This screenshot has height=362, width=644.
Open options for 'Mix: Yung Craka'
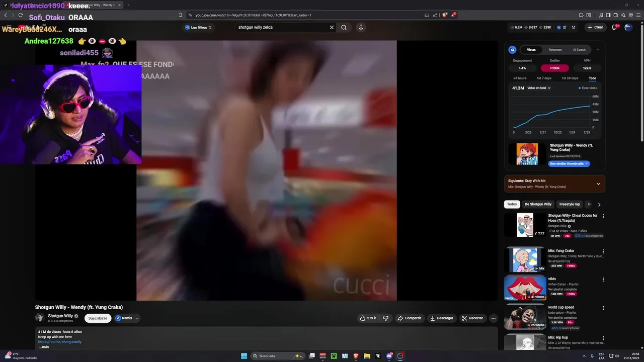pos(603,251)
